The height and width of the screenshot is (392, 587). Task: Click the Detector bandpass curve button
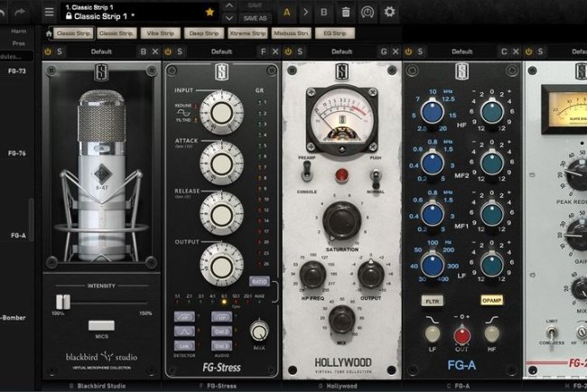184,331
